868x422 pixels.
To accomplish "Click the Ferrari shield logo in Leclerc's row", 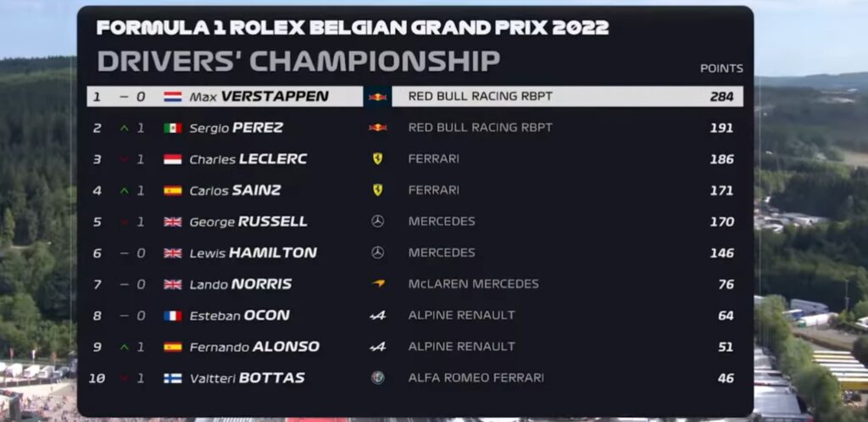I will [x=377, y=159].
